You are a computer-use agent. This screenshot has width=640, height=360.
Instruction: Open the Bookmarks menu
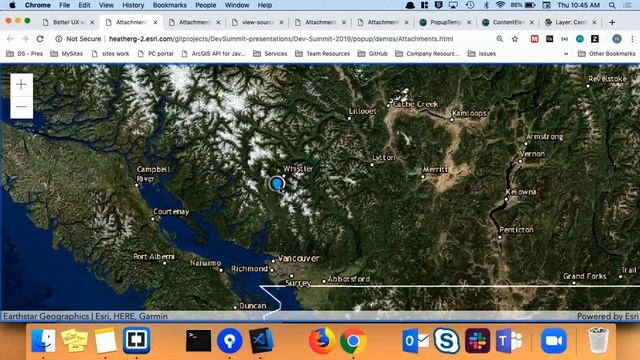pyautogui.click(x=169, y=5)
